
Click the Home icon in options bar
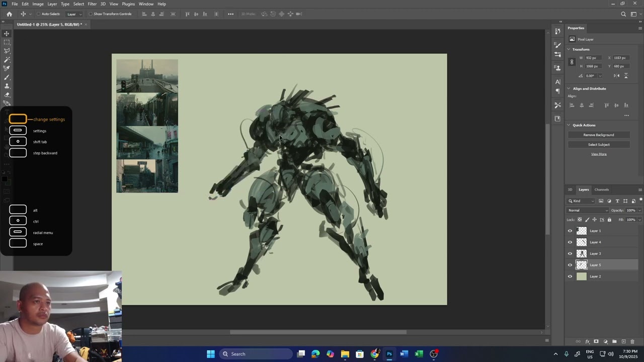[x=9, y=14]
